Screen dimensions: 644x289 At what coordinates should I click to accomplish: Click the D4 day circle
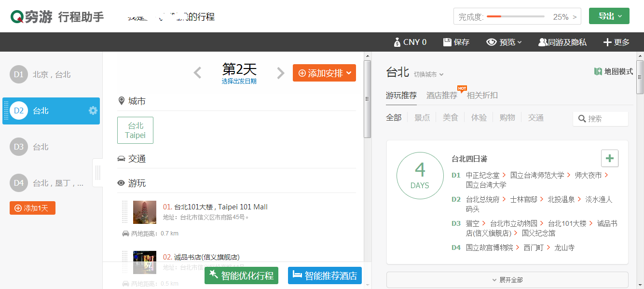19,183
